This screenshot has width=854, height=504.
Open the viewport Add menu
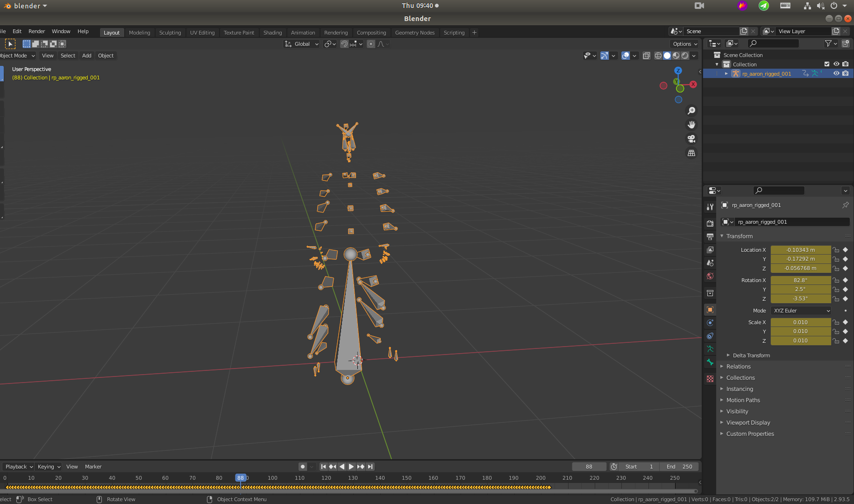(x=87, y=56)
